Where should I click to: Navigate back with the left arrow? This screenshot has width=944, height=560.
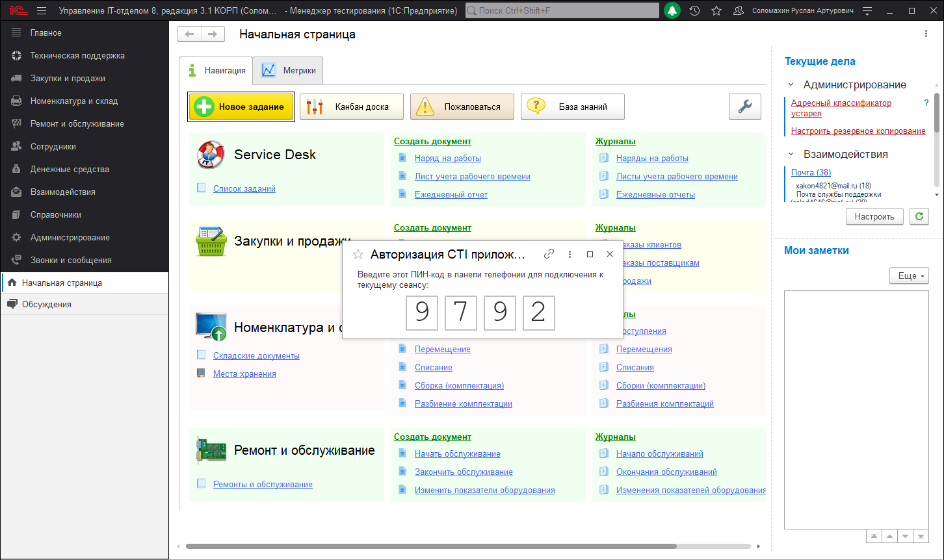[x=189, y=34]
